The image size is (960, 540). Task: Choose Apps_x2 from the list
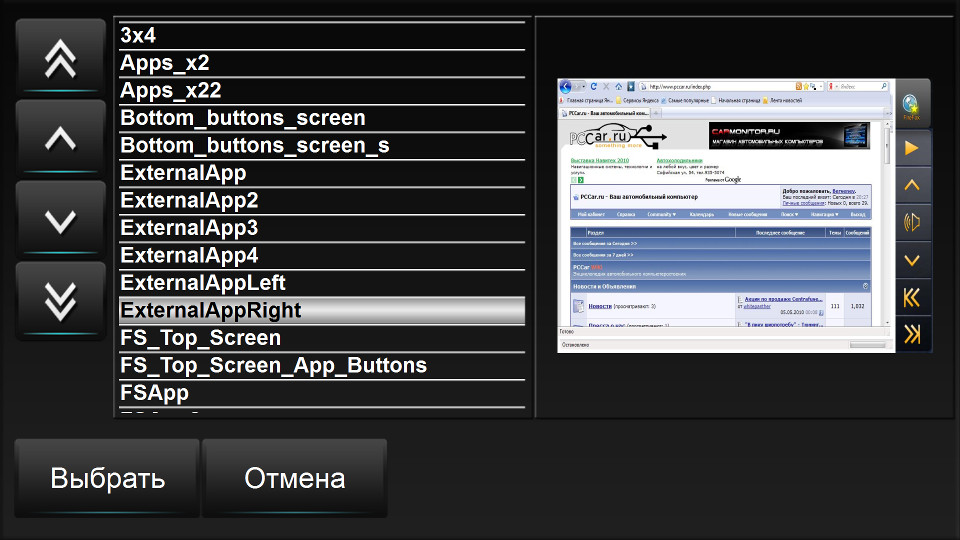321,63
